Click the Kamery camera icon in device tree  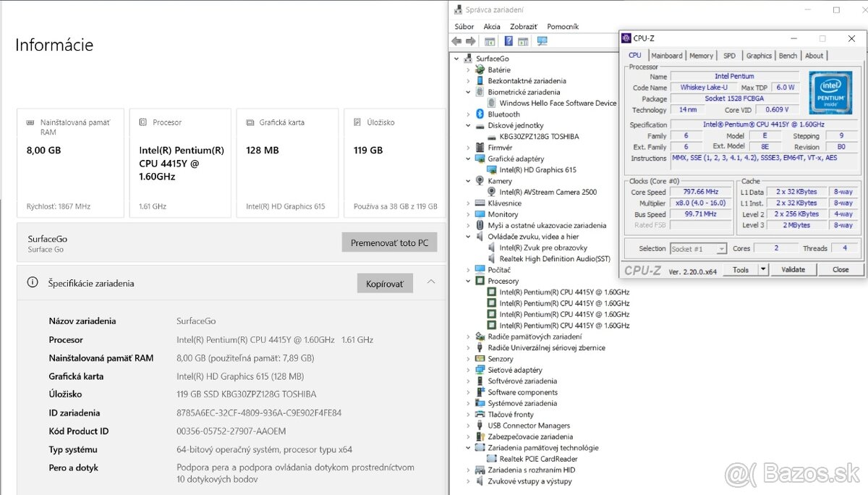[480, 181]
